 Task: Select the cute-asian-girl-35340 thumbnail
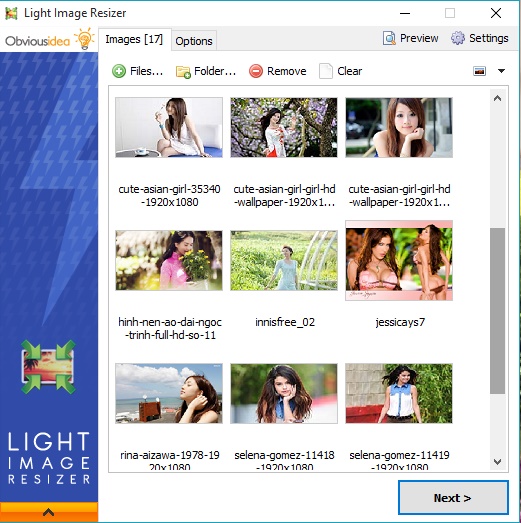[169, 127]
